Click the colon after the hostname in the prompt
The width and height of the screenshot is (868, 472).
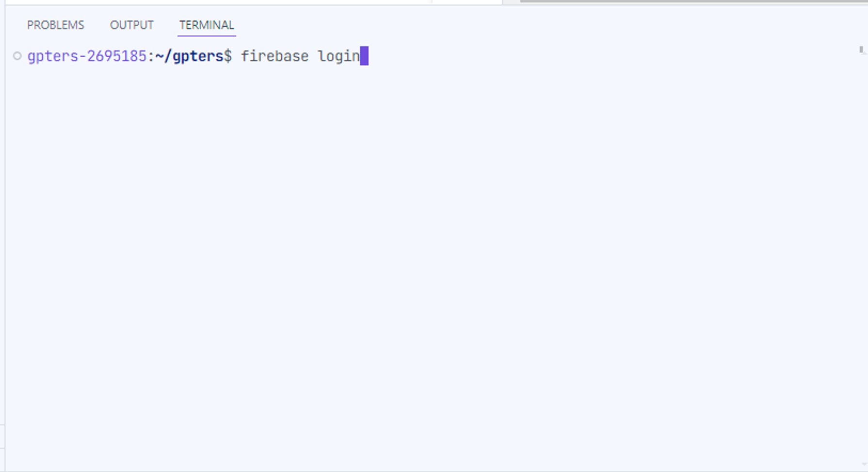pos(151,56)
